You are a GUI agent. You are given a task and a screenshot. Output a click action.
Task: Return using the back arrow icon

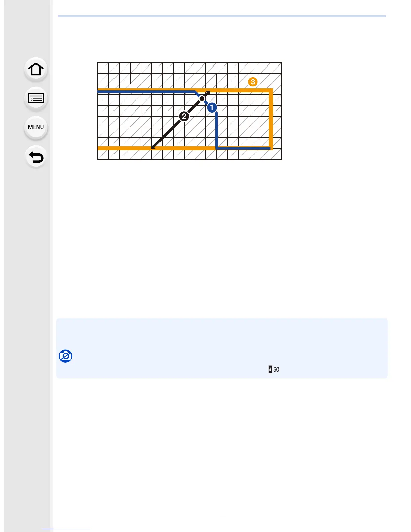click(36, 157)
